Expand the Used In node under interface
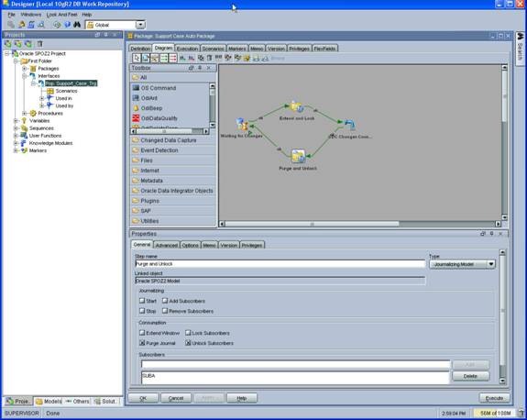Viewport: 527px width, 420px height. tap(41, 98)
